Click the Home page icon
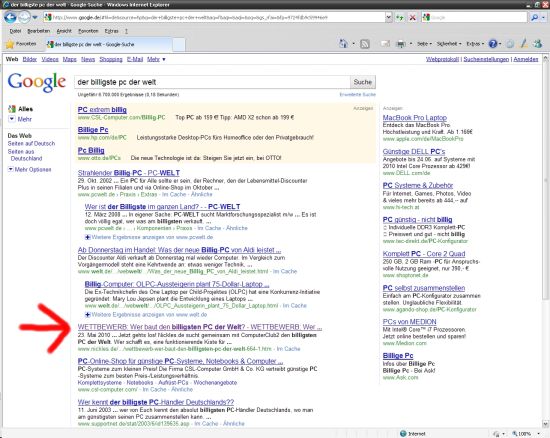The image size is (550, 438). point(343,44)
